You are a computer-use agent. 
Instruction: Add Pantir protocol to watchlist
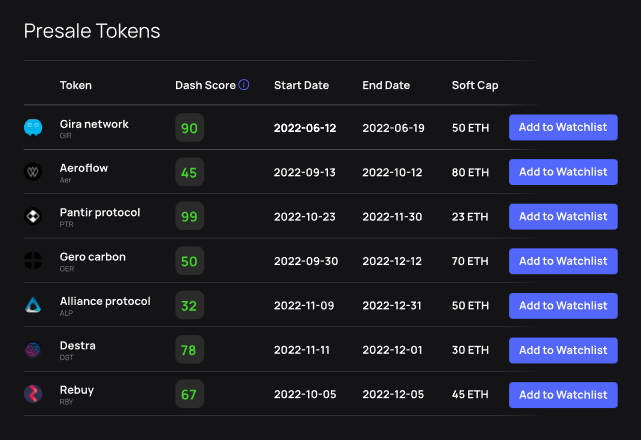pyautogui.click(x=563, y=216)
